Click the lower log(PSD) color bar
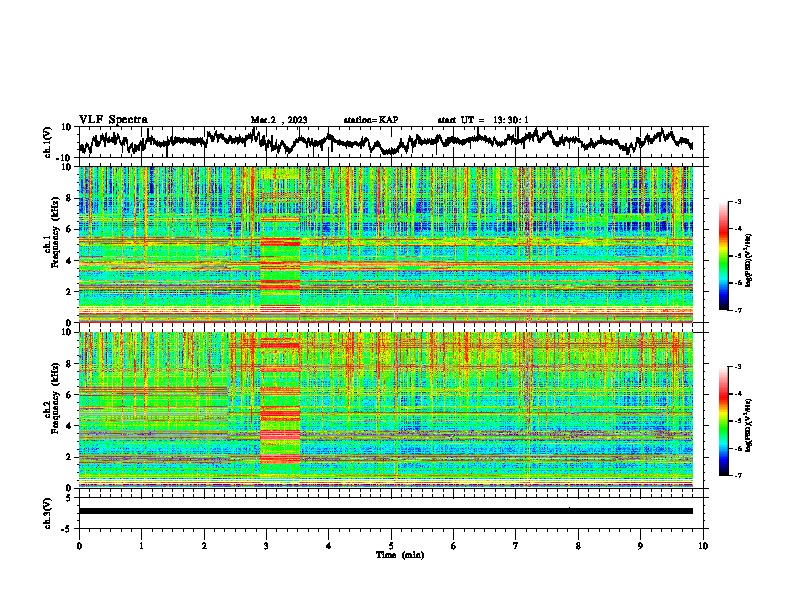The width and height of the screenshot is (792, 612). coord(723,421)
